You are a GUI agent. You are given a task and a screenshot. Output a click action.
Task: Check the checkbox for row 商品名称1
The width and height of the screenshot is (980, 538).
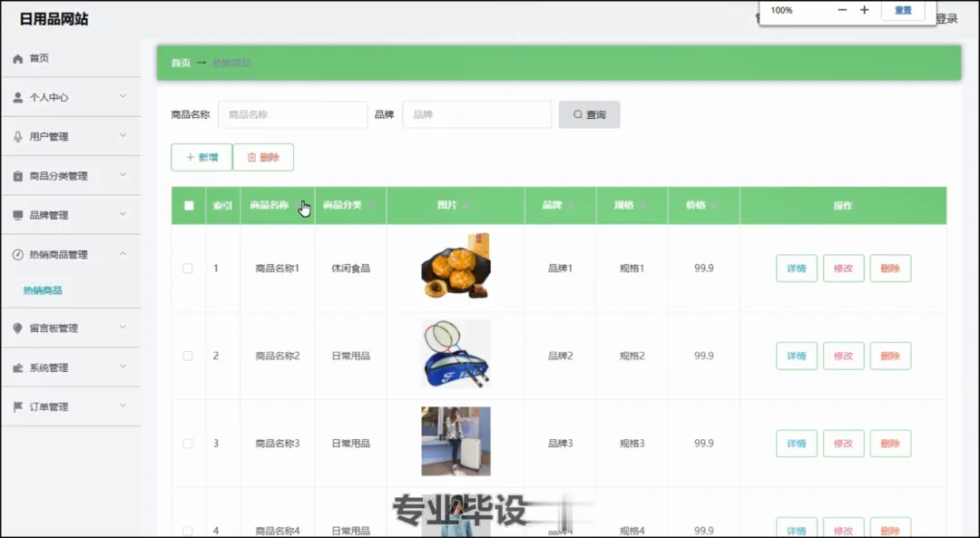coord(188,269)
